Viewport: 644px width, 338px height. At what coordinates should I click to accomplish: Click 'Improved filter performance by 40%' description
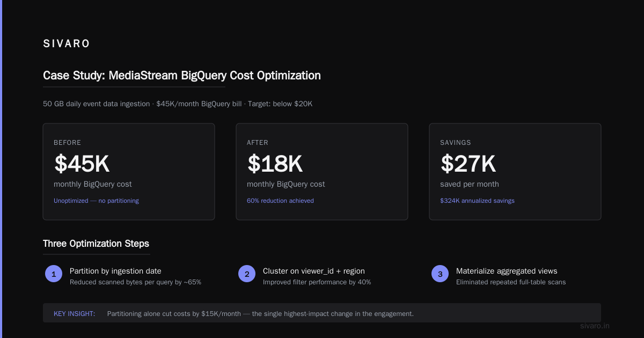(x=317, y=282)
